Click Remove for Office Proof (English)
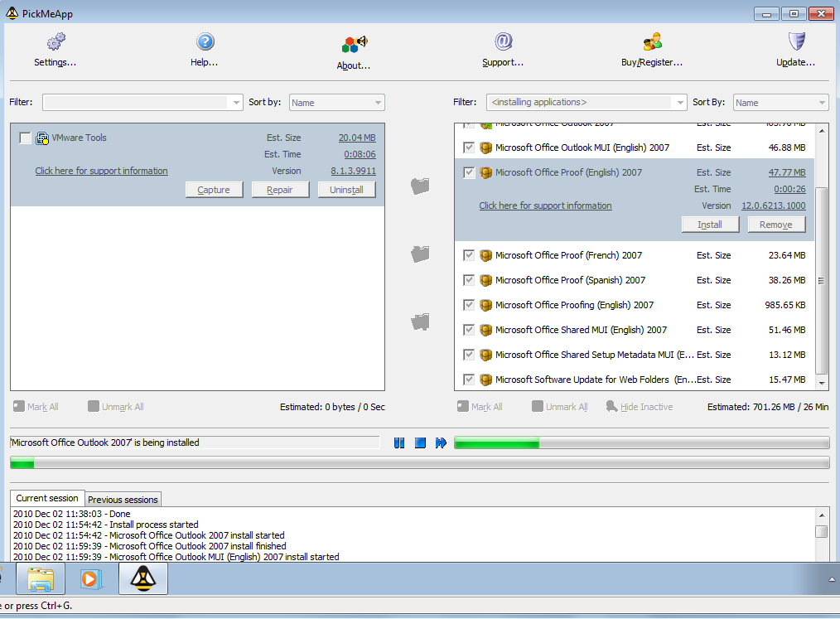The width and height of the screenshot is (840, 619). point(775,225)
